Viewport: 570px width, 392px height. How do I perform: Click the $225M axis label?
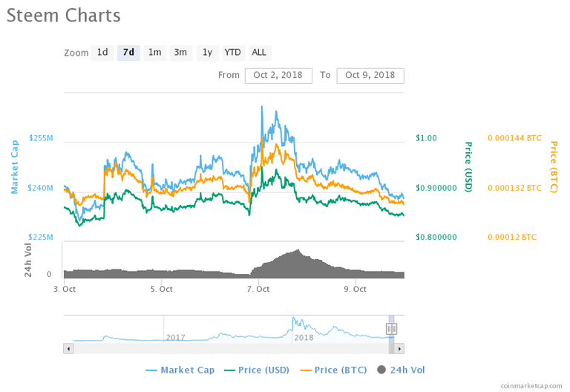pos(41,237)
